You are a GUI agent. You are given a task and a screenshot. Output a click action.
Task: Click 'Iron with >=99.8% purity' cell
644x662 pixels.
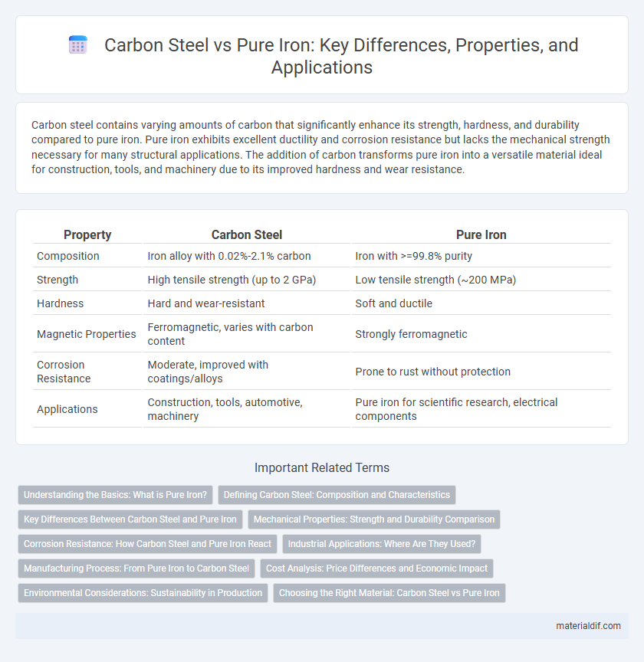(x=481, y=256)
